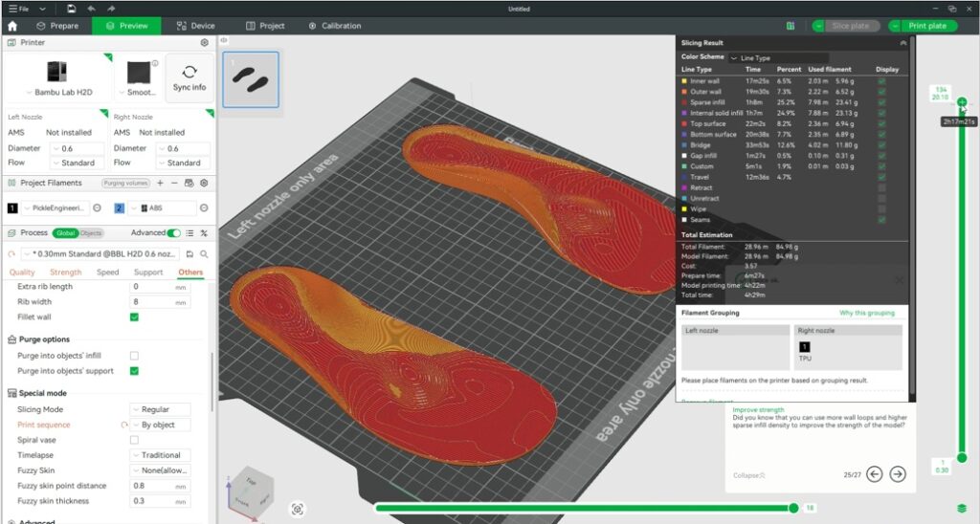
Task: Open AMS filament sync icon
Action: (x=189, y=183)
